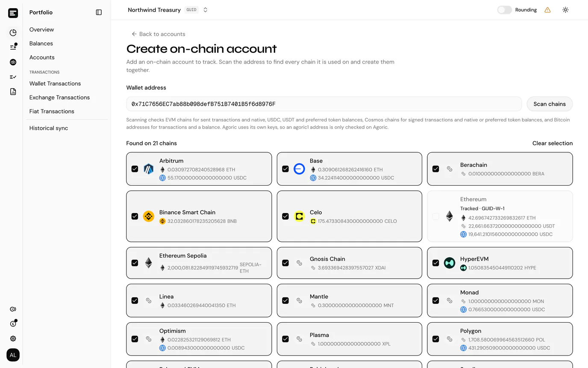
Task: Go to the Balances page
Action: [x=41, y=44]
